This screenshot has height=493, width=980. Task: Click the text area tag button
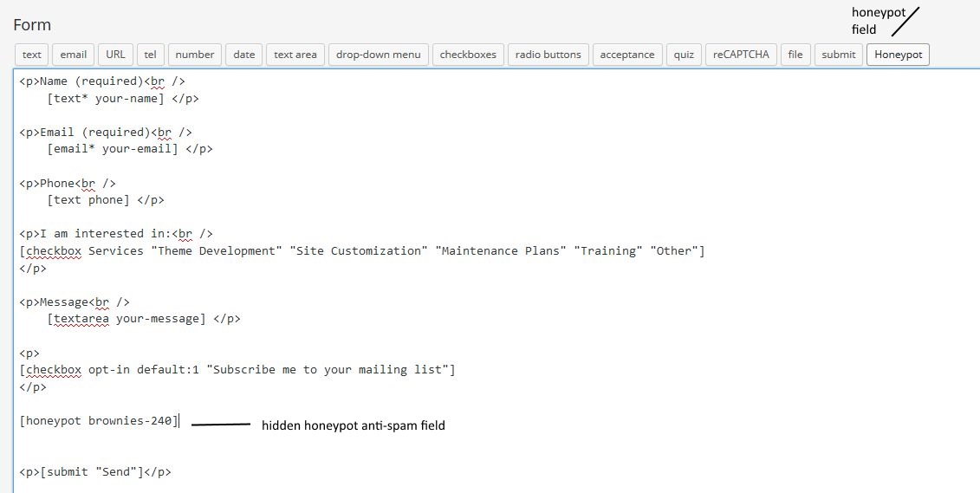(x=295, y=55)
